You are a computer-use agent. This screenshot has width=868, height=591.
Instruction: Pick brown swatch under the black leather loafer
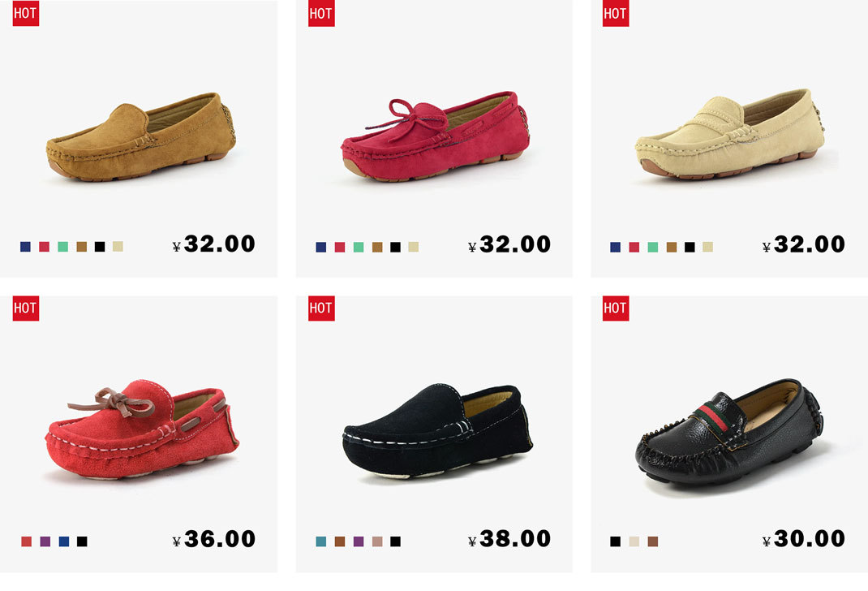(653, 541)
